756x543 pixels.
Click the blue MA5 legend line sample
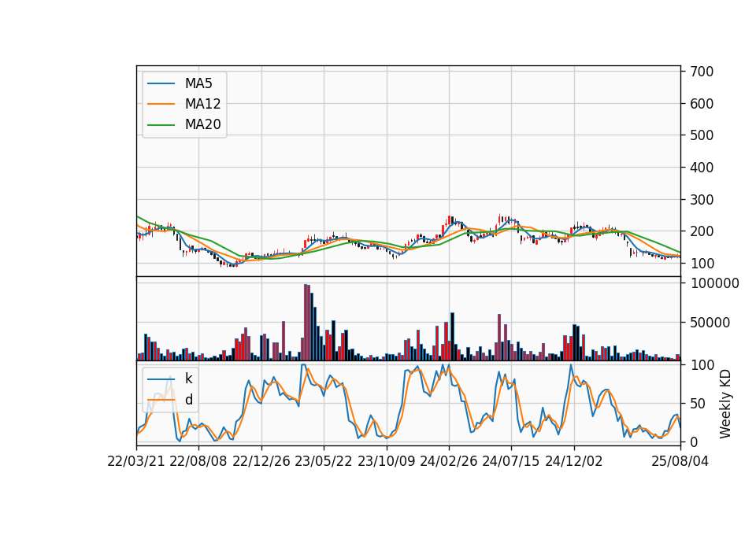pyautogui.click(x=161, y=84)
